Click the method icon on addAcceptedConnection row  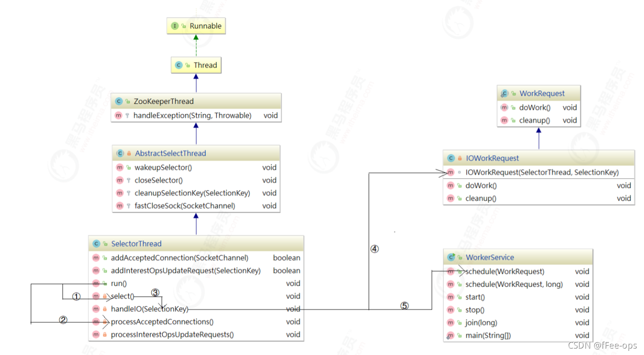coord(96,258)
